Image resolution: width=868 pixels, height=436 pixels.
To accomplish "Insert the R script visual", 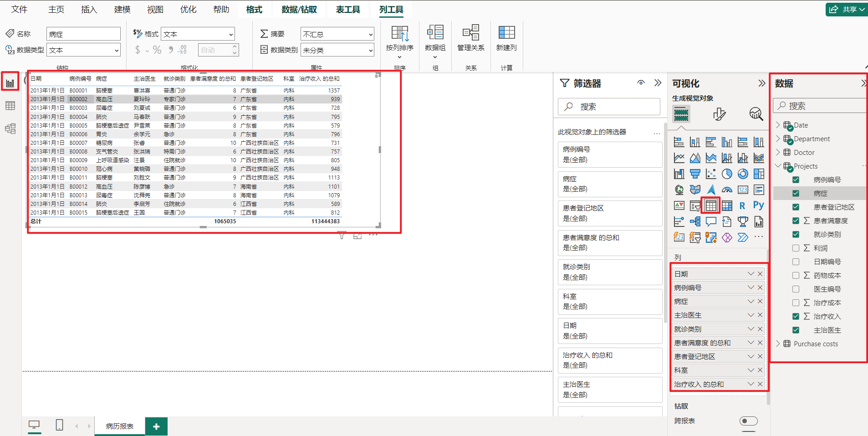I will pos(743,205).
